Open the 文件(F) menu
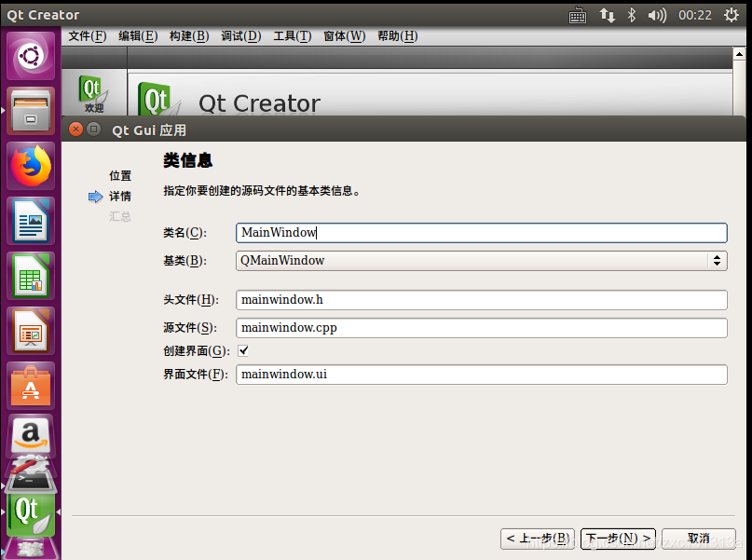This screenshot has height=560, width=752. (88, 36)
